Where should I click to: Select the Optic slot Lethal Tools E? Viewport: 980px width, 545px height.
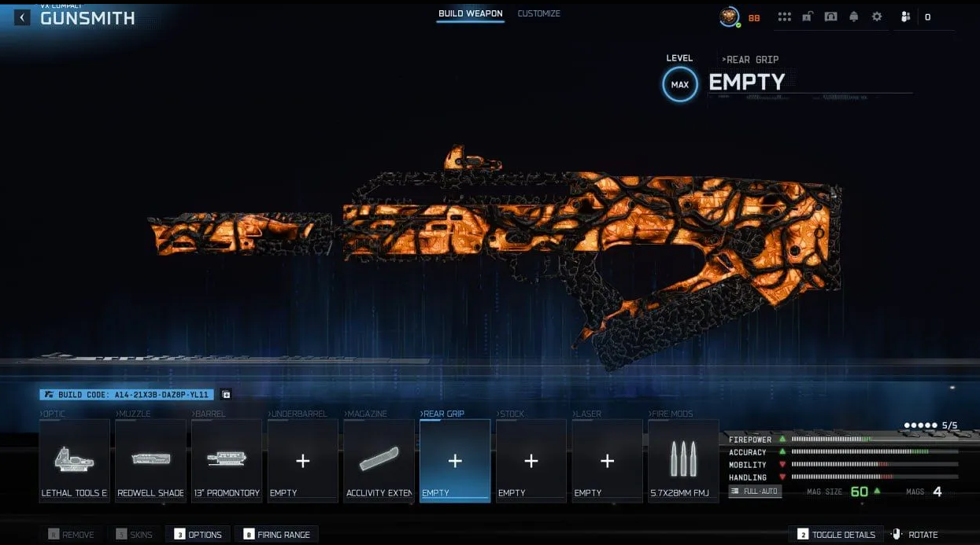[x=75, y=461]
